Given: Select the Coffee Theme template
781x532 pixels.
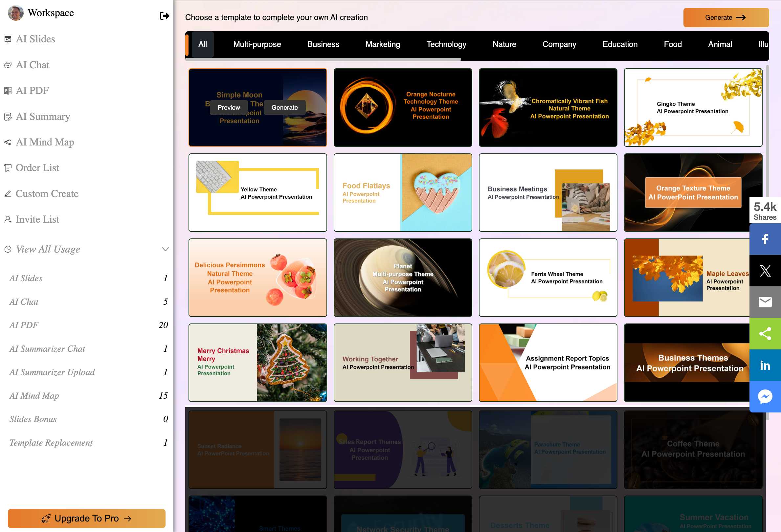Looking at the screenshot, I should [x=693, y=450].
